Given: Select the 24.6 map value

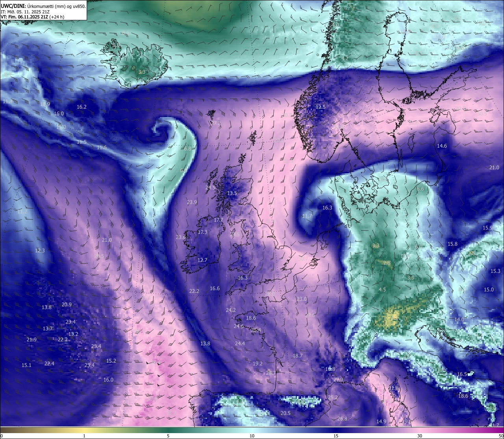Looking at the screenshot, I should pyautogui.click(x=239, y=326).
